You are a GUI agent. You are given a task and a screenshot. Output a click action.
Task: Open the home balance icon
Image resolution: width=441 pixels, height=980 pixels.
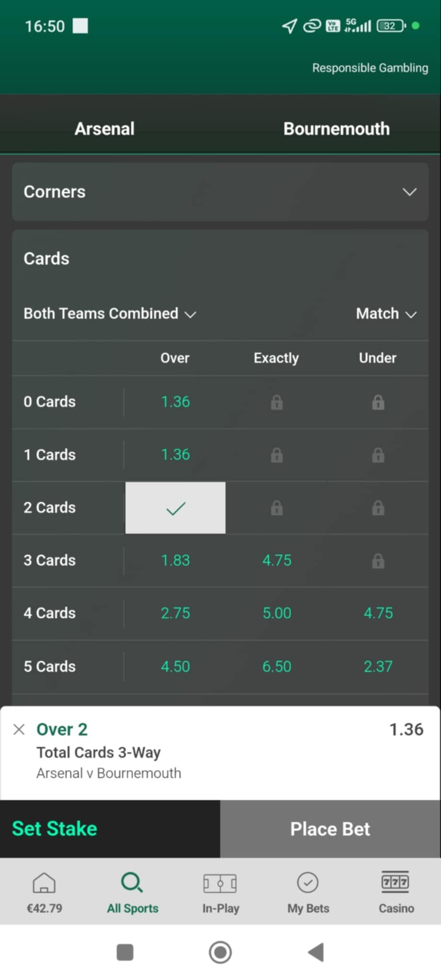[x=44, y=883]
